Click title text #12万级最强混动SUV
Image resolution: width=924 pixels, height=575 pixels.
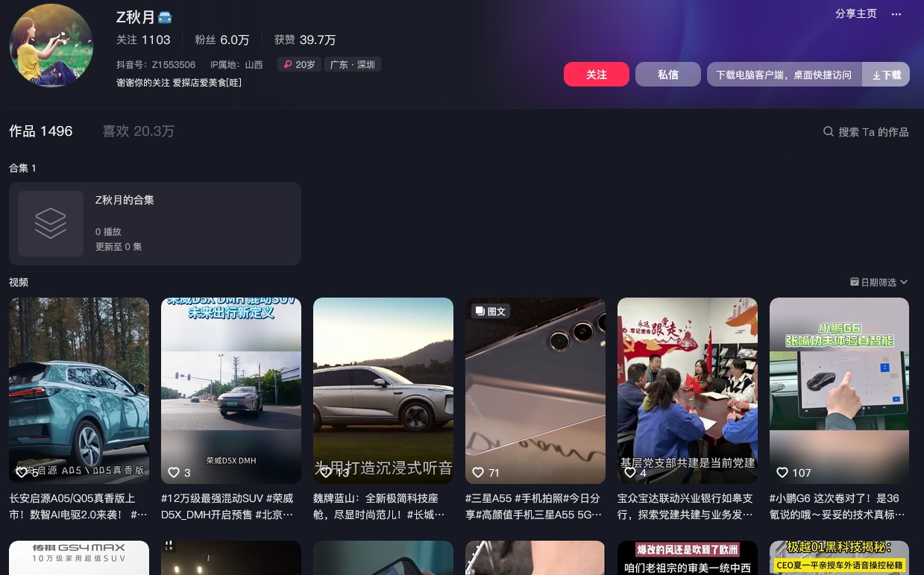point(228,506)
